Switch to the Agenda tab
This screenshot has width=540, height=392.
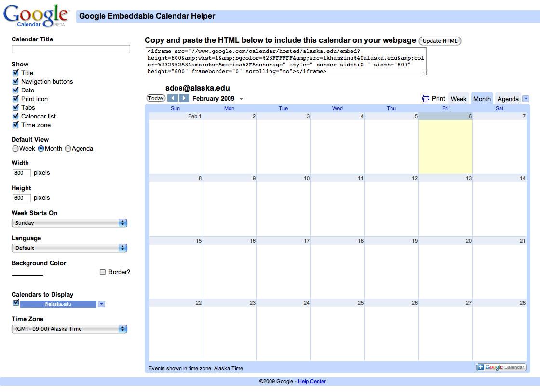[x=508, y=99]
